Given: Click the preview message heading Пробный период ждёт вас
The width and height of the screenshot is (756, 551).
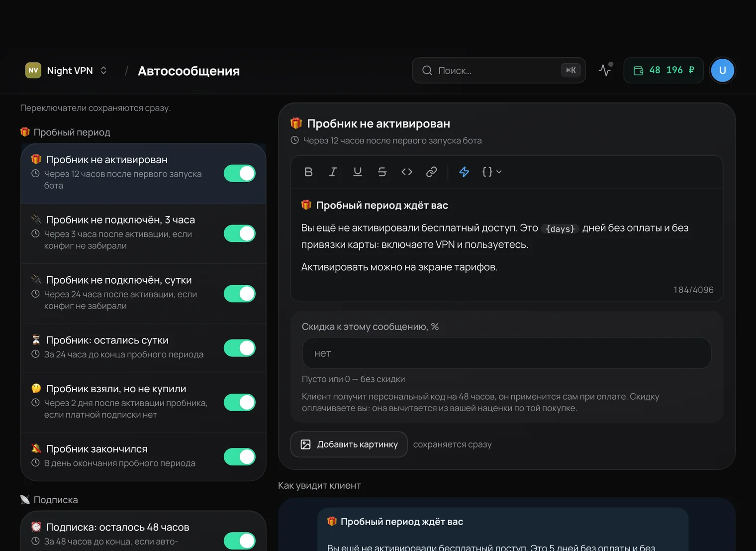Looking at the screenshot, I should click(402, 522).
